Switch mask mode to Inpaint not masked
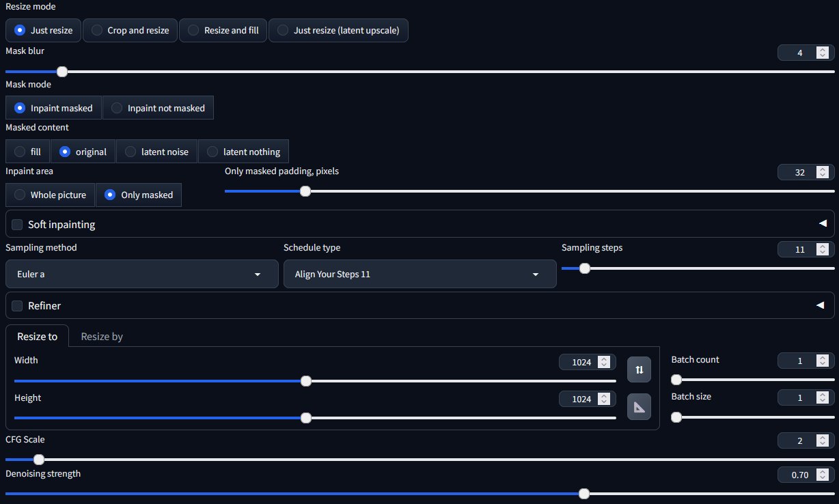This screenshot has width=839, height=504. coord(158,108)
